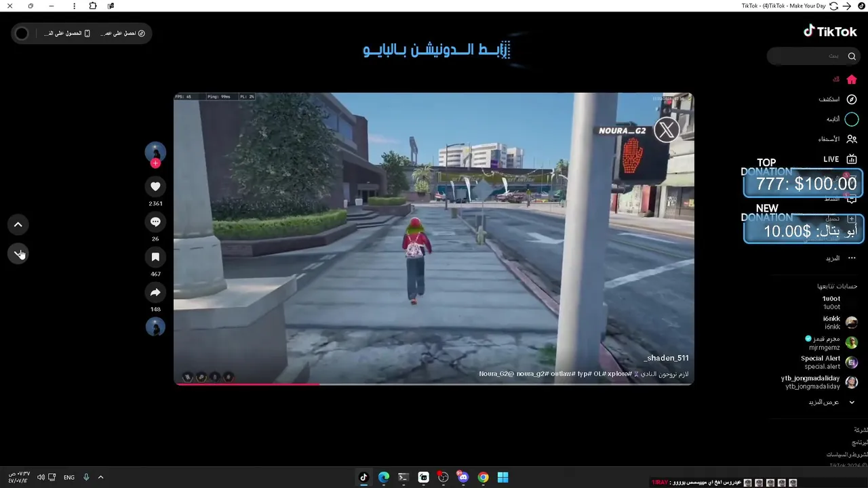Open TikTok from the Windows taskbar
Screen dimensions: 868x488
[x=363, y=477]
